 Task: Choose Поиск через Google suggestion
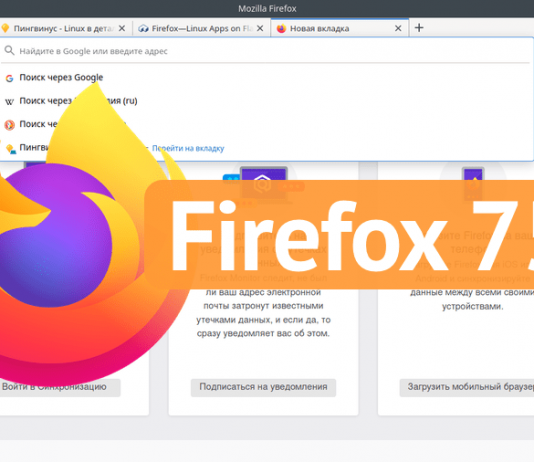coord(266,78)
